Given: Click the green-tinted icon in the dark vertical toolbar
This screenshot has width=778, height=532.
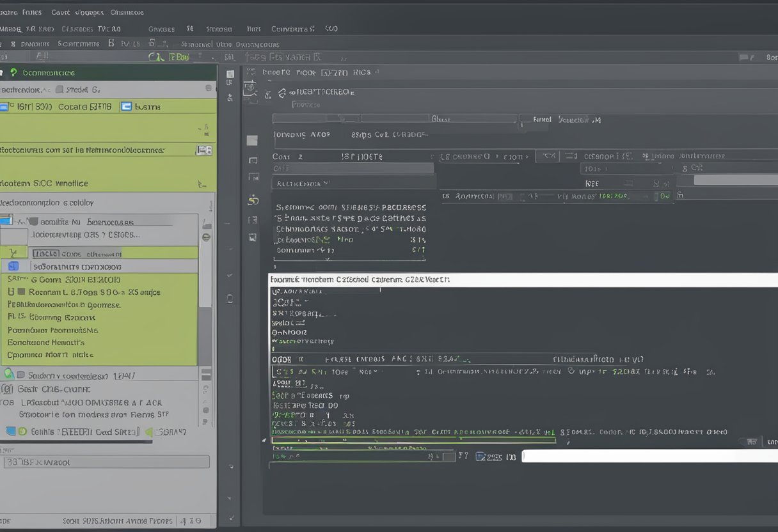Looking at the screenshot, I should [253, 199].
